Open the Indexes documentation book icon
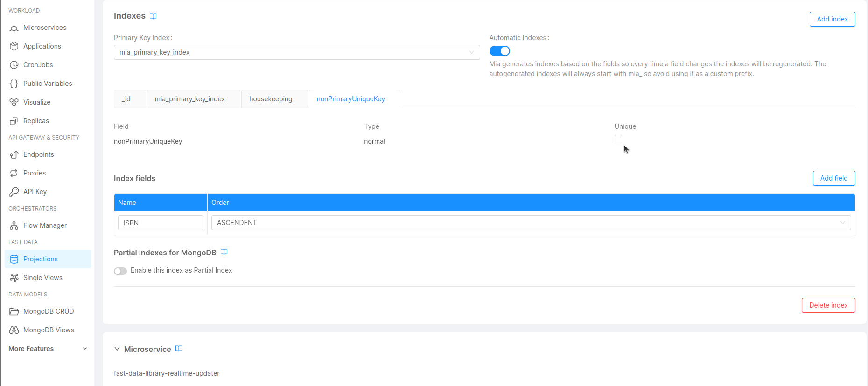Screen dimensions: 868x386 point(153,16)
